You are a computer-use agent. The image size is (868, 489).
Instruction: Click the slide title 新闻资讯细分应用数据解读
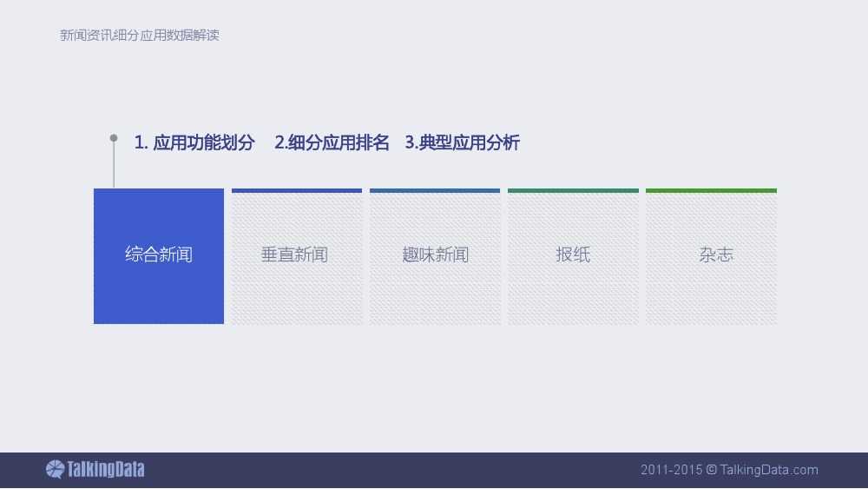139,36
